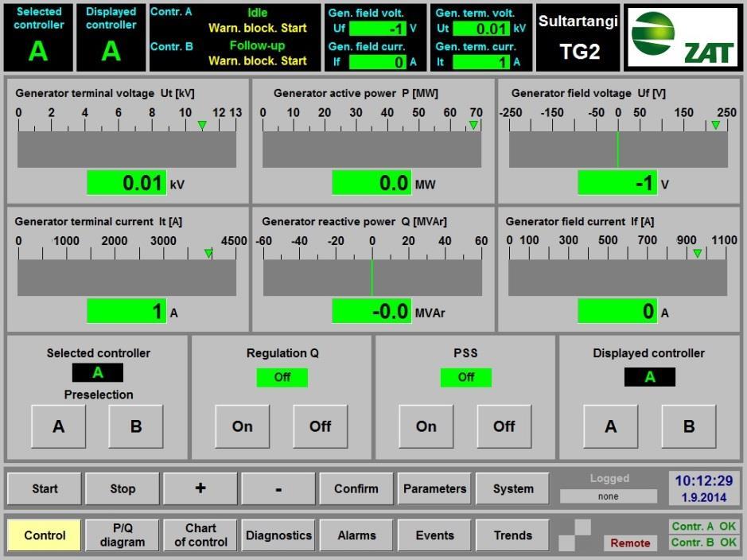This screenshot has width=747, height=560.
Task: Click the Stop button
Action: pos(123,488)
